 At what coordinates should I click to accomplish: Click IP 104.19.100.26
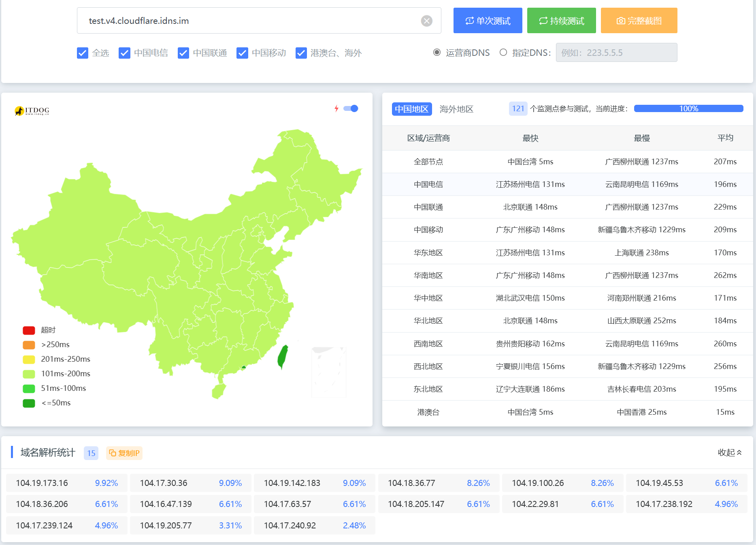(538, 483)
